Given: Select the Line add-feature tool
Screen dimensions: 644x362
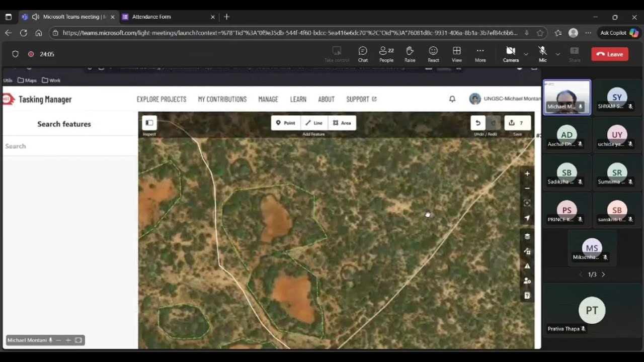Looking at the screenshot, I should (314, 123).
